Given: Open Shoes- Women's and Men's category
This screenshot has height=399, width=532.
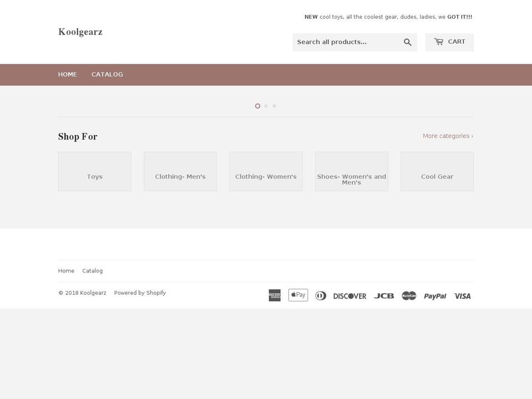Looking at the screenshot, I should [x=351, y=171].
